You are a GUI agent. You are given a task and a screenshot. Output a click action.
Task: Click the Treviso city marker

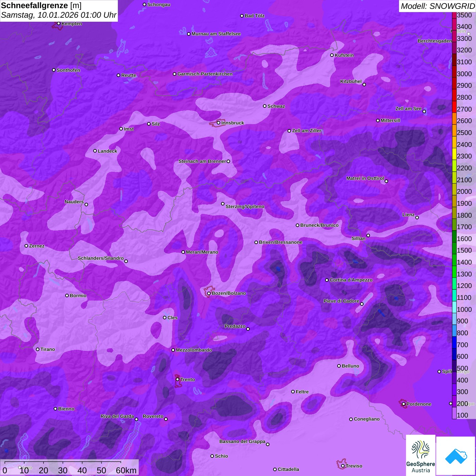tap(343, 466)
